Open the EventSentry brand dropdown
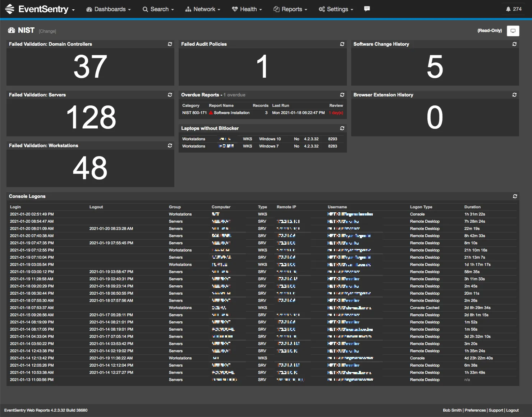 [73, 10]
